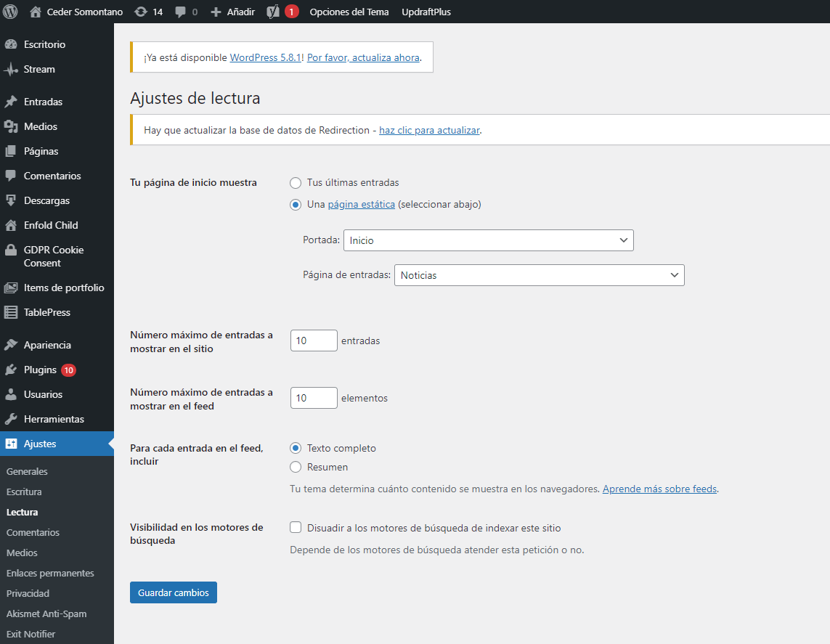Select the Texto completo radio option
Viewport: 830px width, 644px height.
tap(296, 448)
